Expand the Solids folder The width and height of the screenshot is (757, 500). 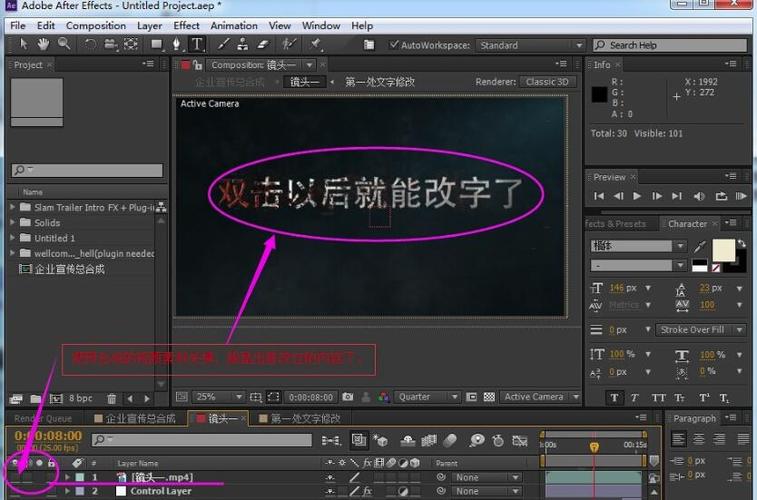coord(13,222)
